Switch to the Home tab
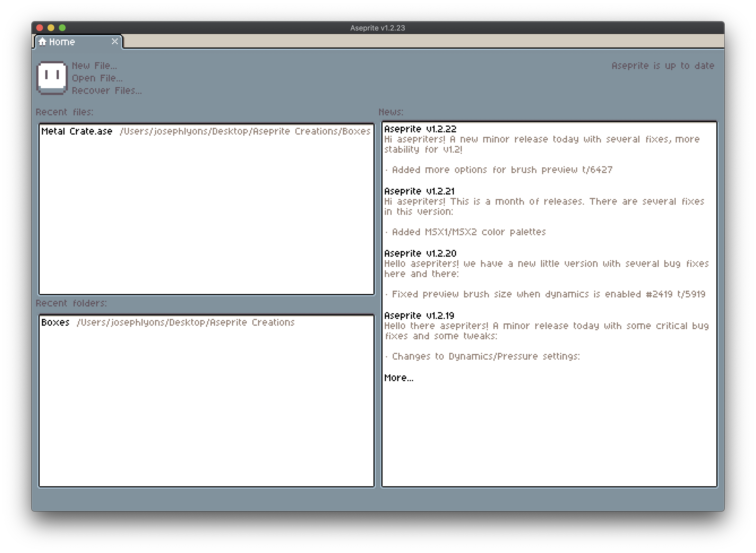Image resolution: width=756 pixels, height=553 pixels. pyautogui.click(x=62, y=42)
